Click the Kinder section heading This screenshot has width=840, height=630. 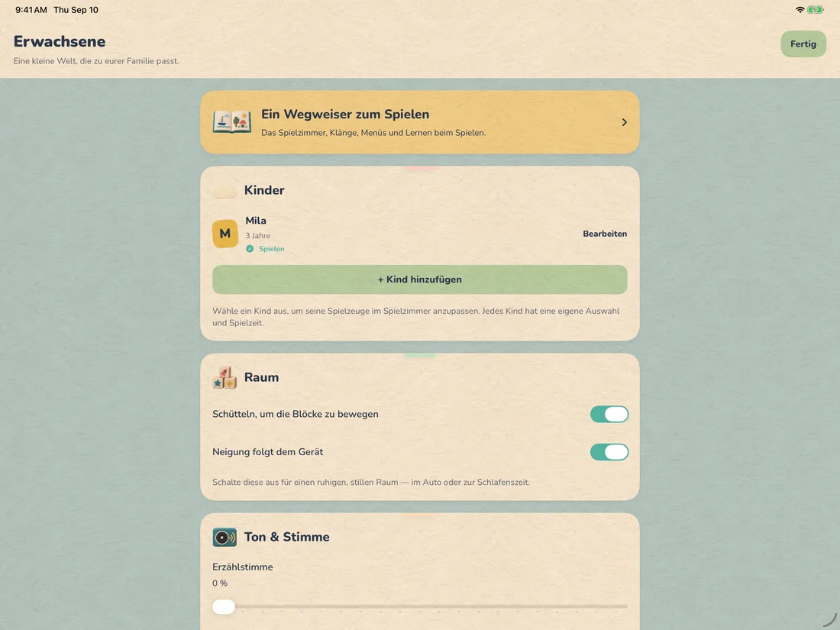point(264,190)
